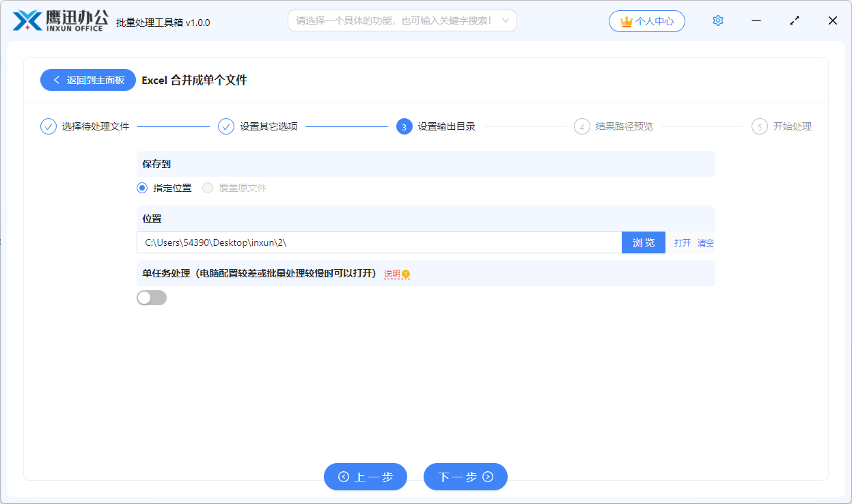Viewport: 852px width, 504px height.
Task: Click step 4 结果路径预览 indicator
Action: pos(581,126)
